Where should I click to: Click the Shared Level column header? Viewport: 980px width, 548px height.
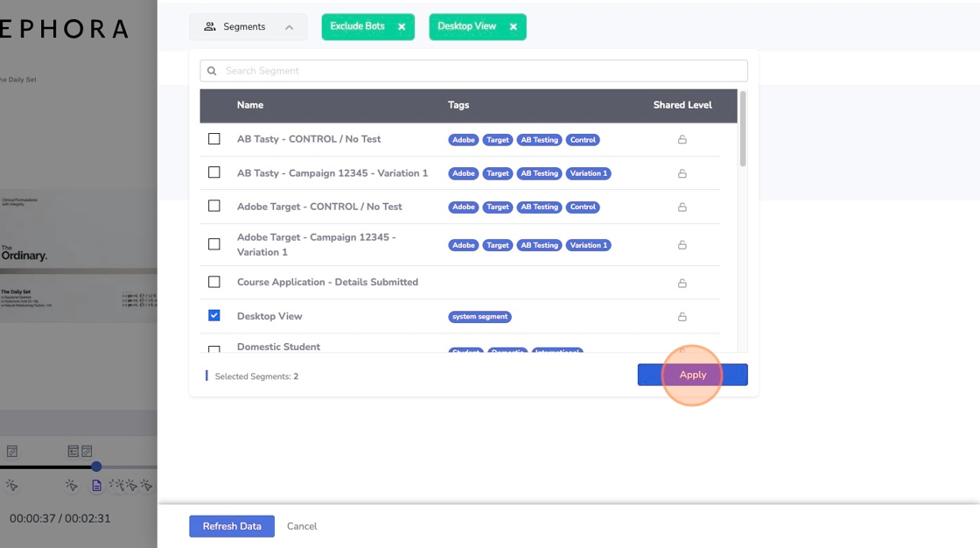point(682,105)
